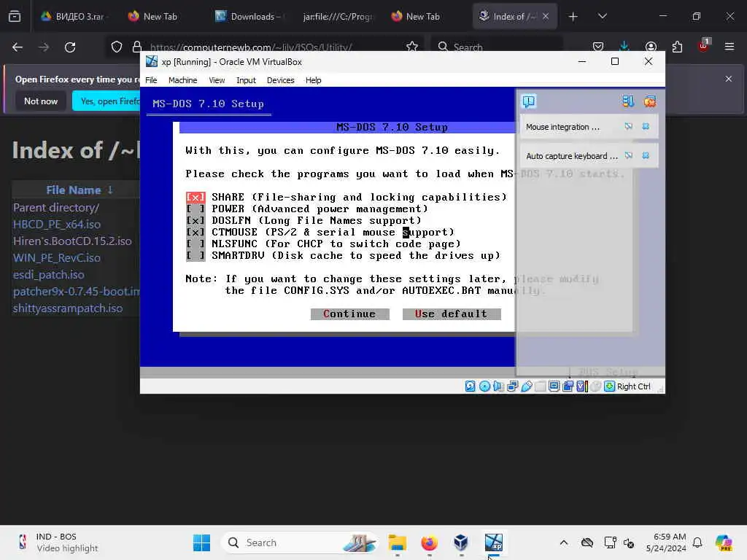Click Continue in MS-DOS 7.10 Setup
Screen dimensions: 747x560
point(349,314)
